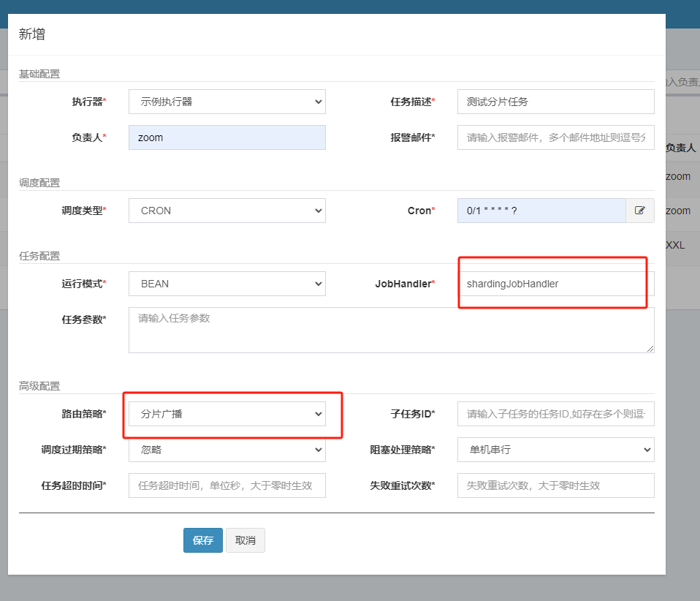
Task: Focus the 任务超时时间 input field
Action: pyautogui.click(x=227, y=485)
